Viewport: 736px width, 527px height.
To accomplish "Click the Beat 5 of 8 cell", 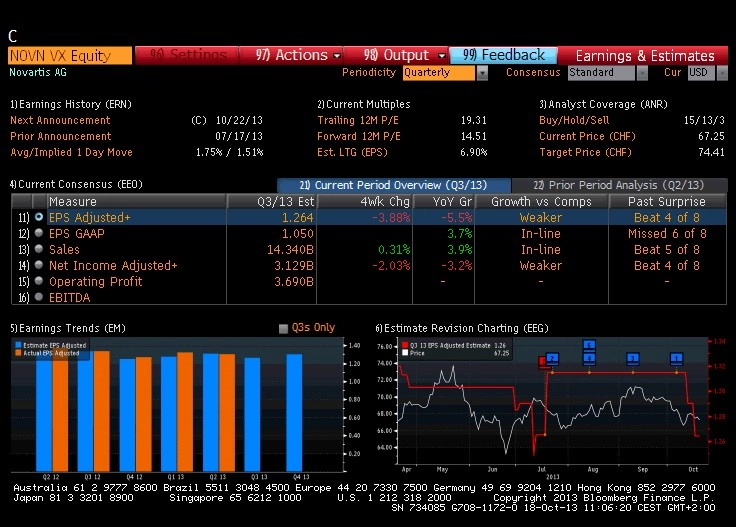I will (667, 250).
